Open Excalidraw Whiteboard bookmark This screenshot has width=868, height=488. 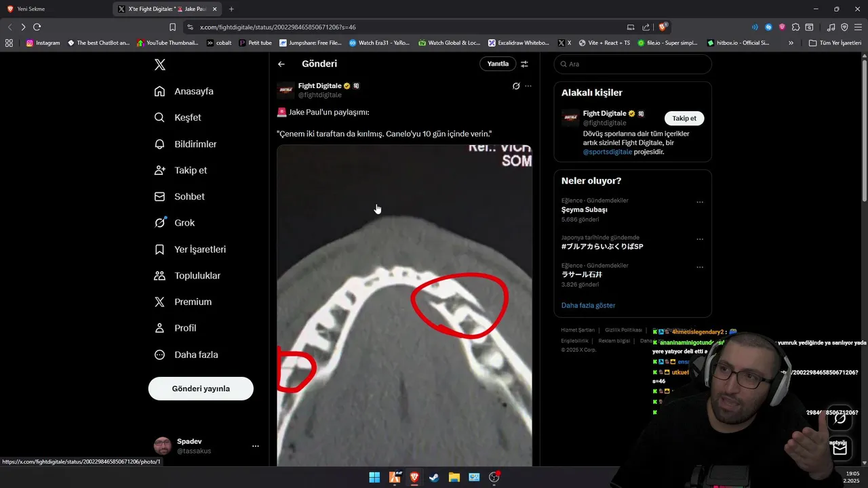click(x=519, y=43)
